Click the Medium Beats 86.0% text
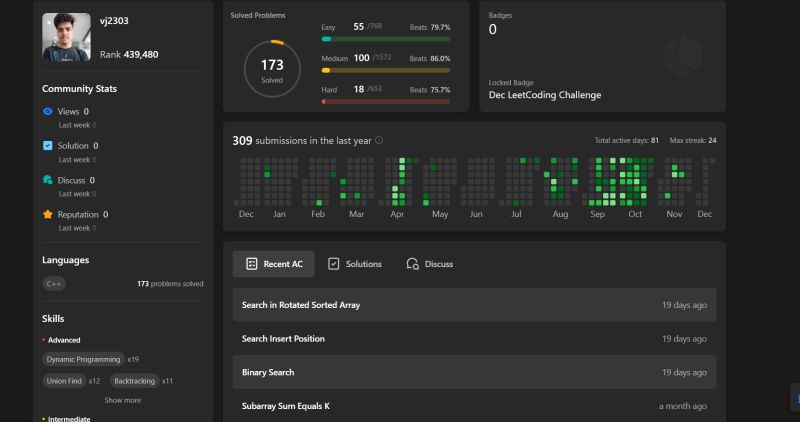This screenshot has width=800, height=422. click(430, 59)
